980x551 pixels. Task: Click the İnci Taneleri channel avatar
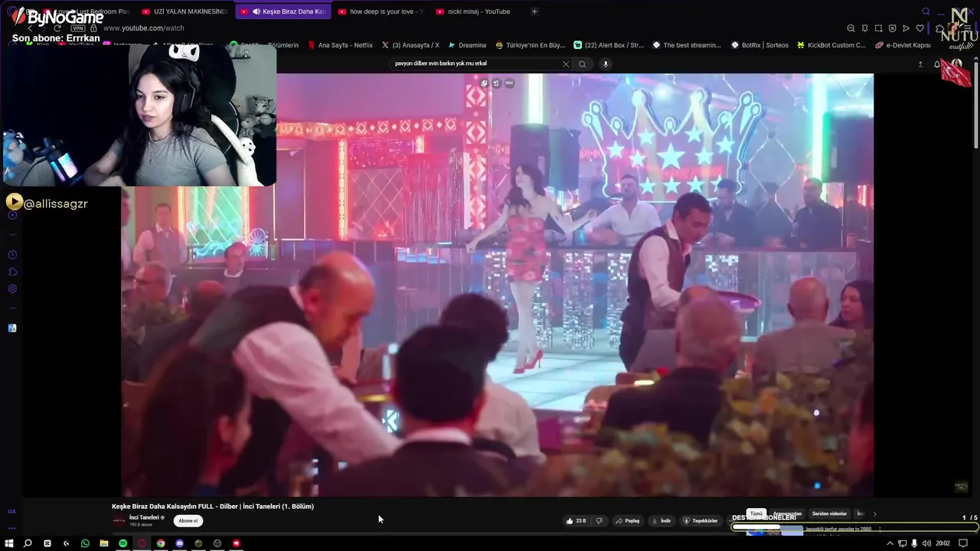pyautogui.click(x=119, y=520)
